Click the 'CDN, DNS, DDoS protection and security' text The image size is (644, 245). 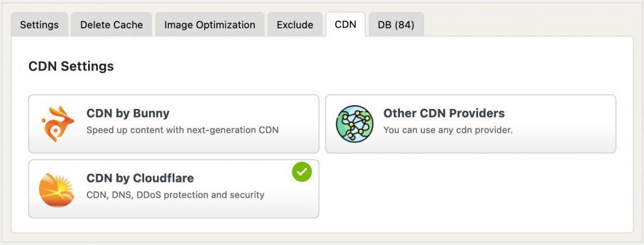(175, 195)
